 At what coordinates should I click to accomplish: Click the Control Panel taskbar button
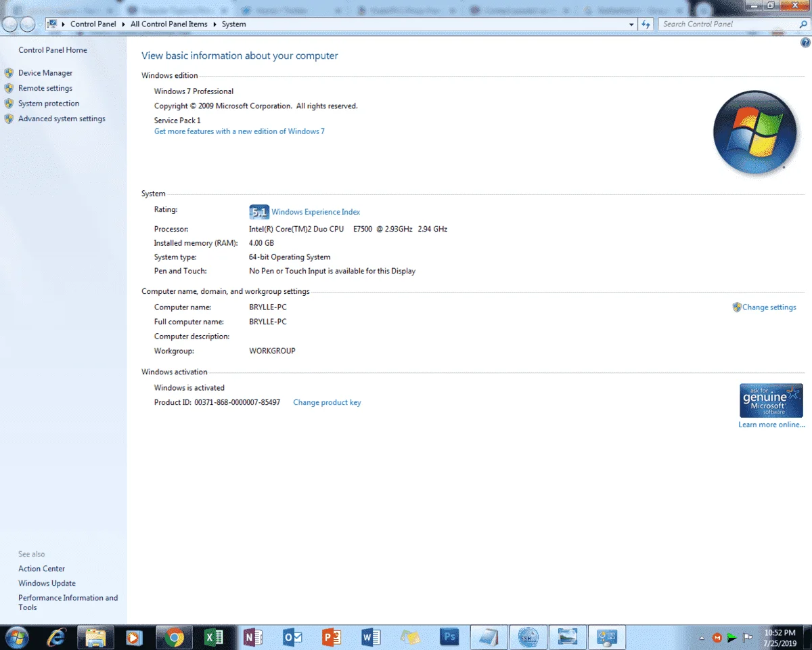click(x=607, y=637)
